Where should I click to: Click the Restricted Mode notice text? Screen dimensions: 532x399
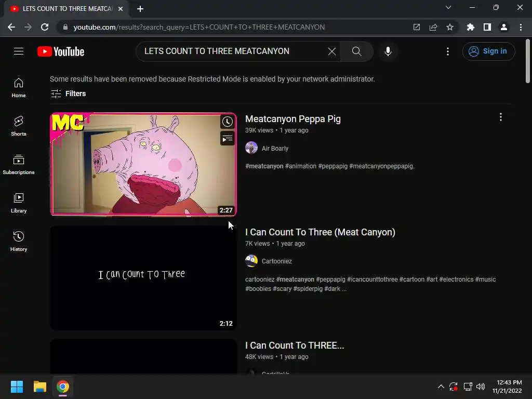tap(212, 79)
